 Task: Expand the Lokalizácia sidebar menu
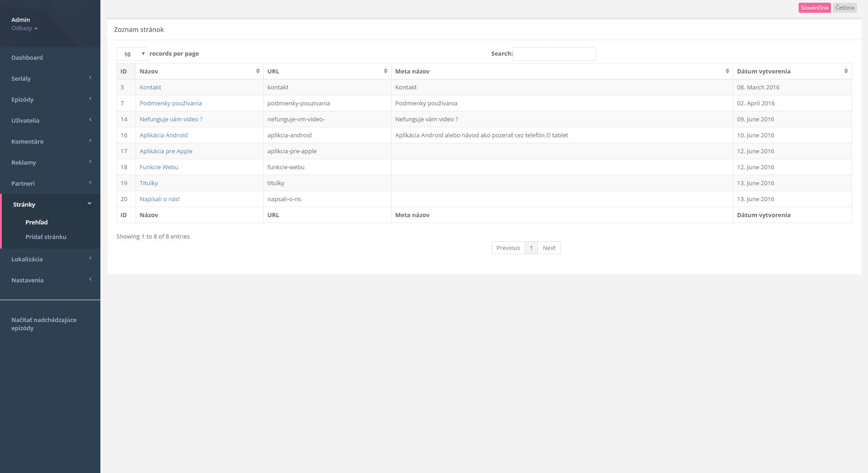[50, 259]
